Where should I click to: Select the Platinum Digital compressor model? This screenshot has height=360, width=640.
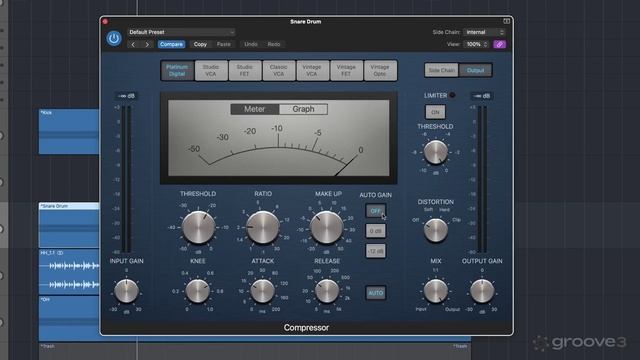pos(177,70)
